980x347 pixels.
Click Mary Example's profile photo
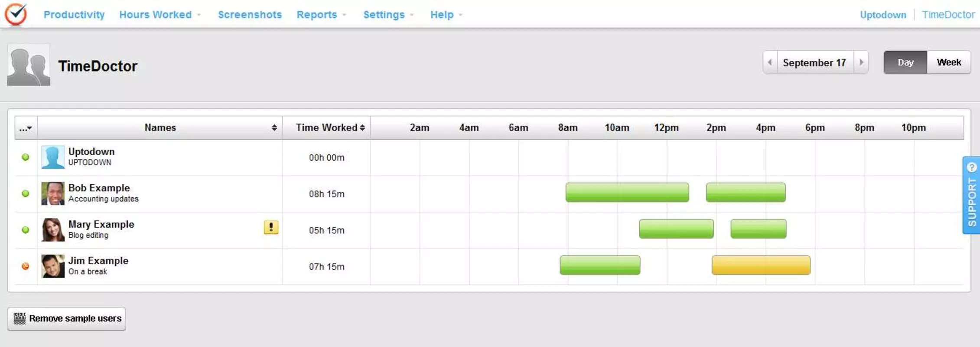coord(53,230)
